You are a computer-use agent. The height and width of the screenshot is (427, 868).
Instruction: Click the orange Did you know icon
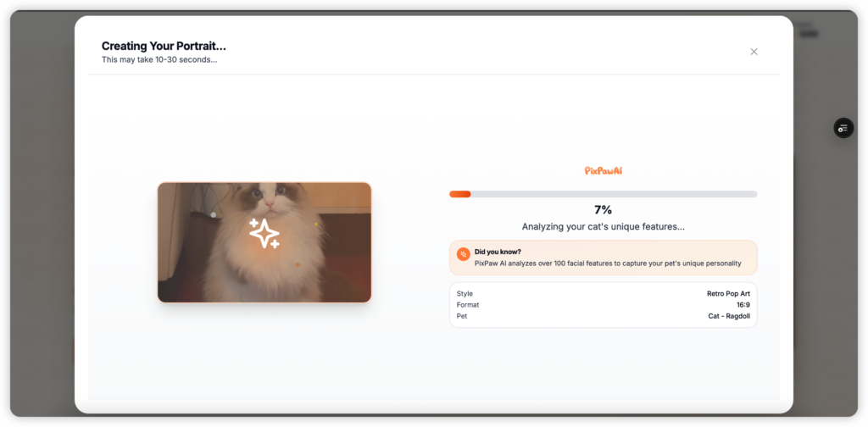click(x=464, y=254)
